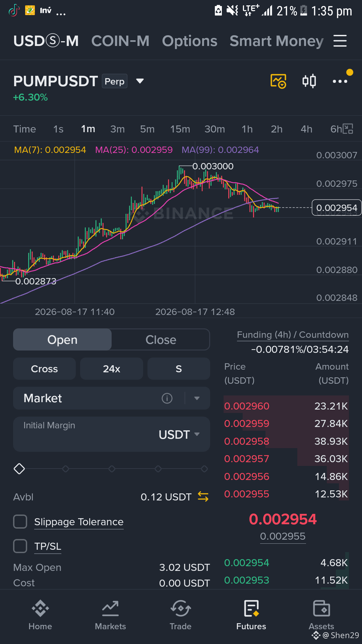Expand the PUMPUSDT pair selector arrow

pos(140,81)
